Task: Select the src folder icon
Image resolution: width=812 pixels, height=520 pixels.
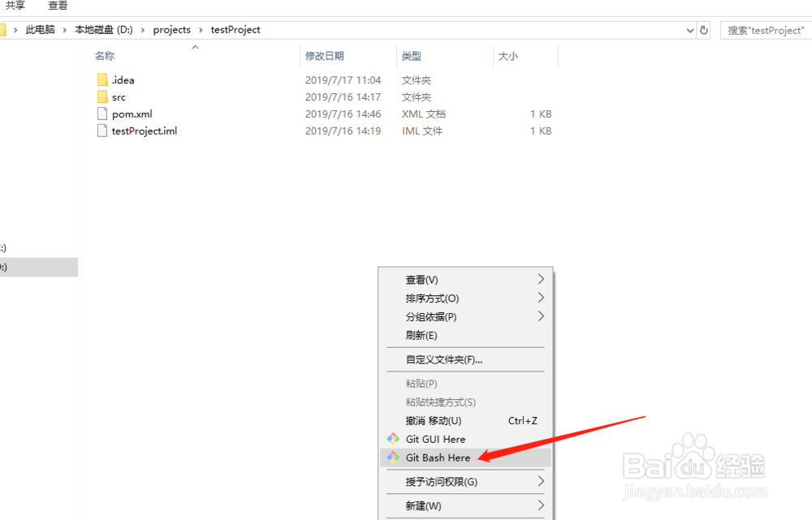Action: coord(102,97)
